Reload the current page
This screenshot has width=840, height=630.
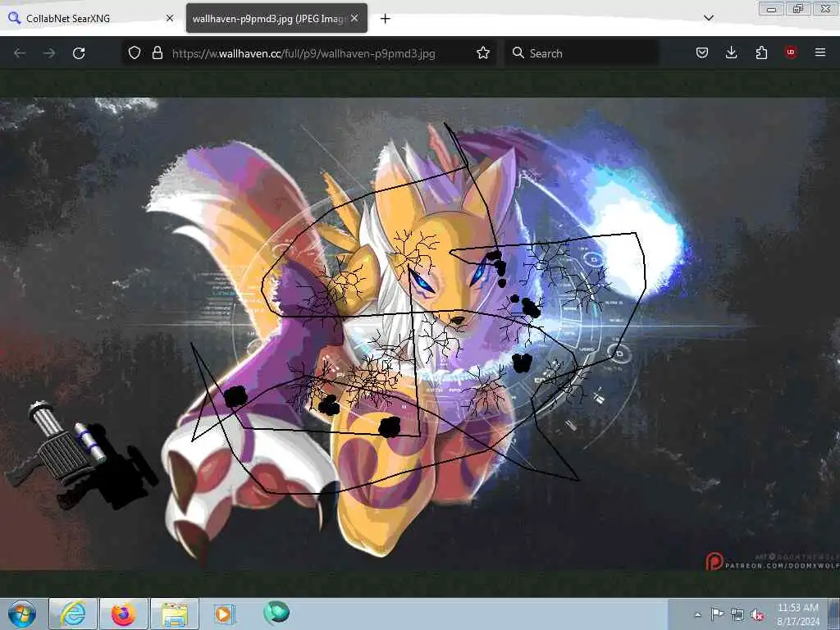click(x=79, y=53)
